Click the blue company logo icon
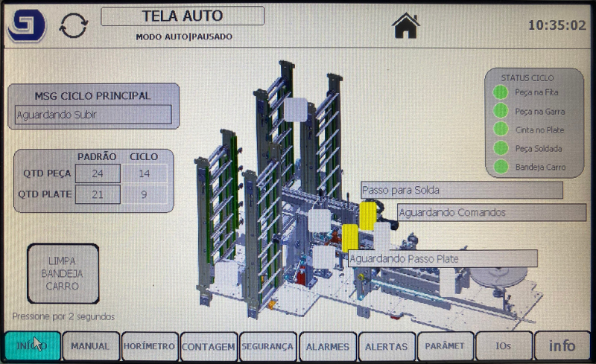This screenshot has height=364, width=596. click(x=27, y=25)
